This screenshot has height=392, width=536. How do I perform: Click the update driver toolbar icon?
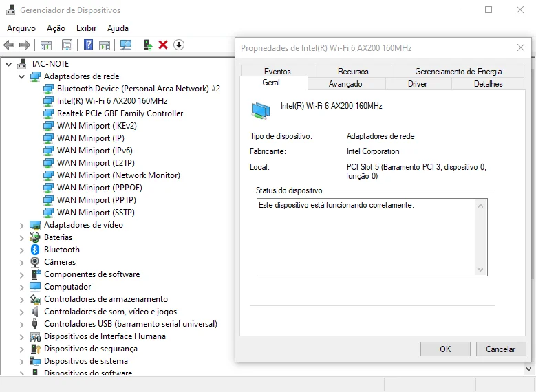click(148, 45)
